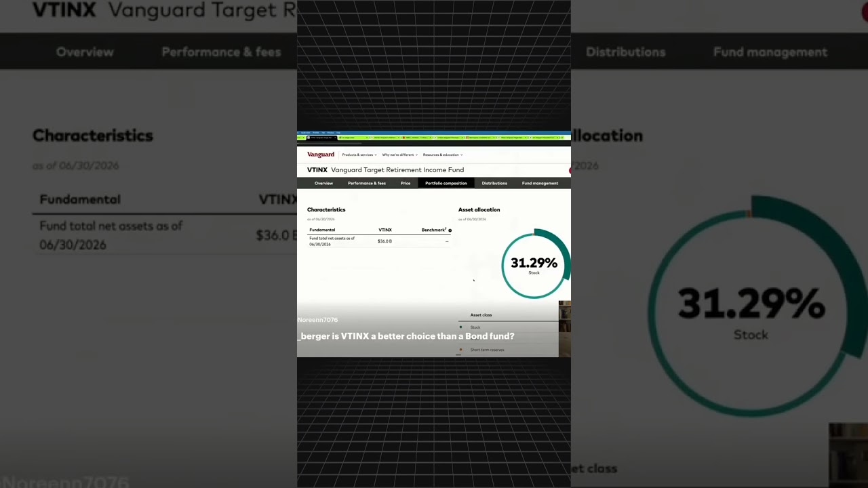Viewport: 868px width, 488px height.
Task: Go to Distributions tab in the sharp center frame
Action: [494, 183]
